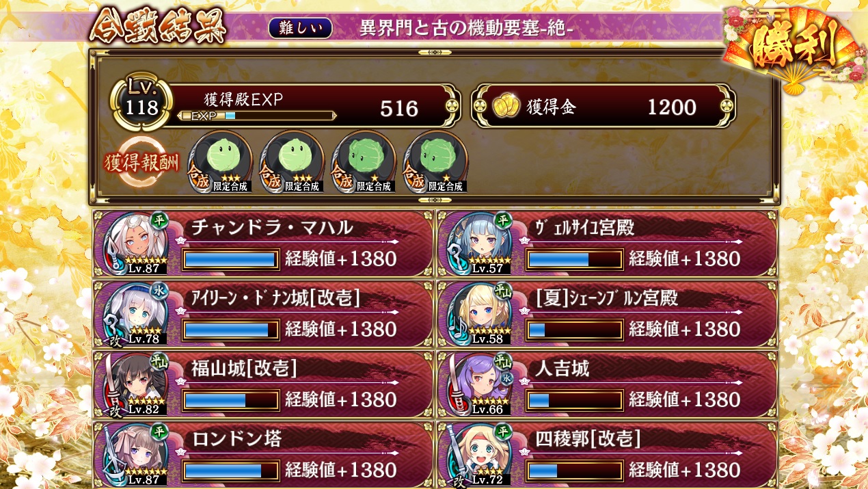Click 四稜郭[改壱] character row
Image resolution: width=868 pixels, height=489 pixels.
click(x=607, y=455)
